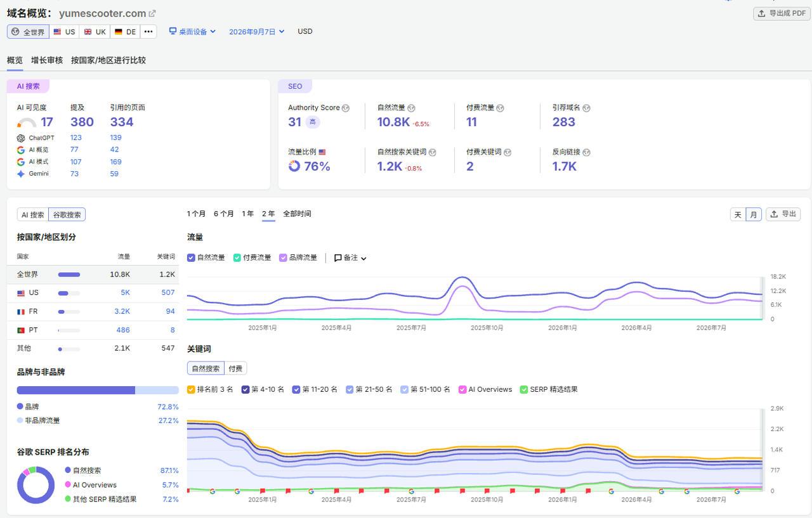Click info icon beside 引荐域名
Viewport: 812px width, 518px height.
tap(586, 108)
